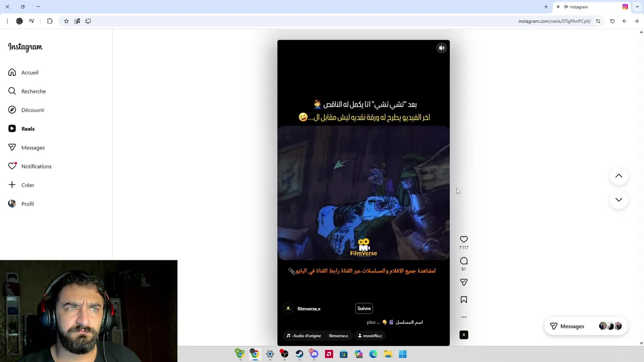
Task: Open Microsoft Edge from taskbar
Action: pyautogui.click(x=373, y=354)
